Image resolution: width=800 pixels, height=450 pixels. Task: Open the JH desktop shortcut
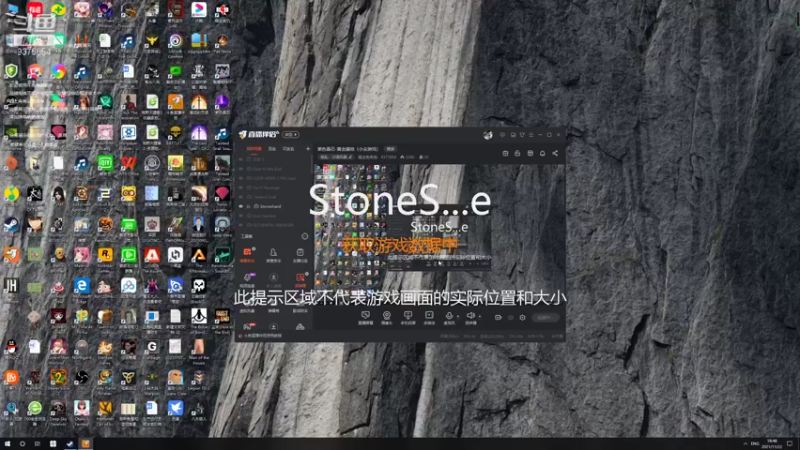coord(11,286)
